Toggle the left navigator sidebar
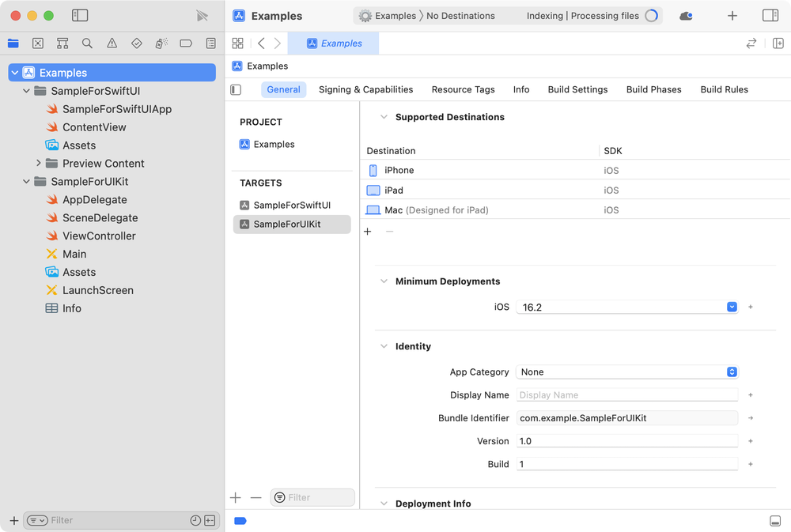The image size is (791, 532). click(x=80, y=16)
